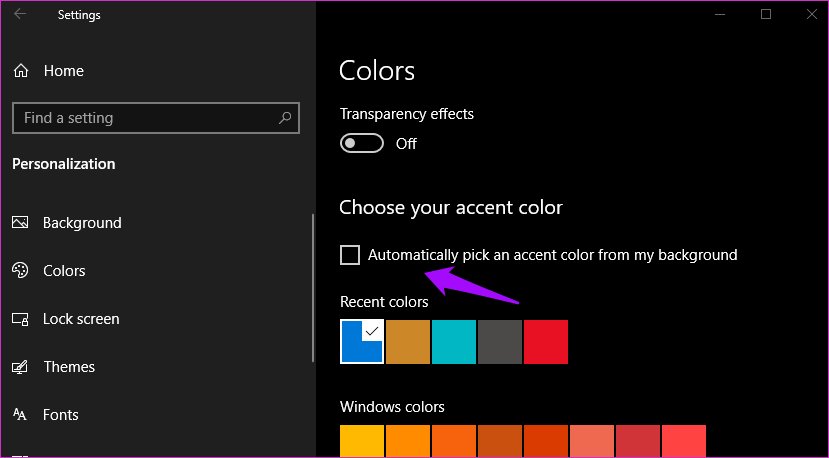
Task: Click the Fonts icon
Action: [20, 415]
